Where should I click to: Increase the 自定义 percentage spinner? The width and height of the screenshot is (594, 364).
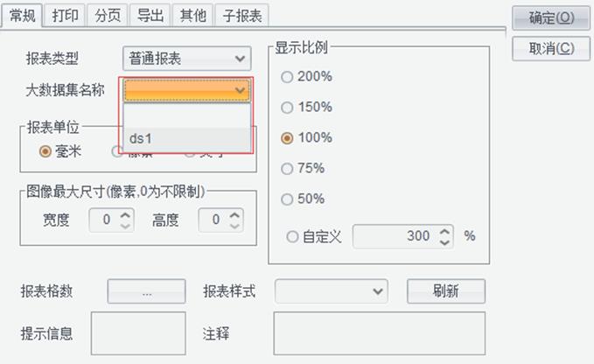coord(444,231)
